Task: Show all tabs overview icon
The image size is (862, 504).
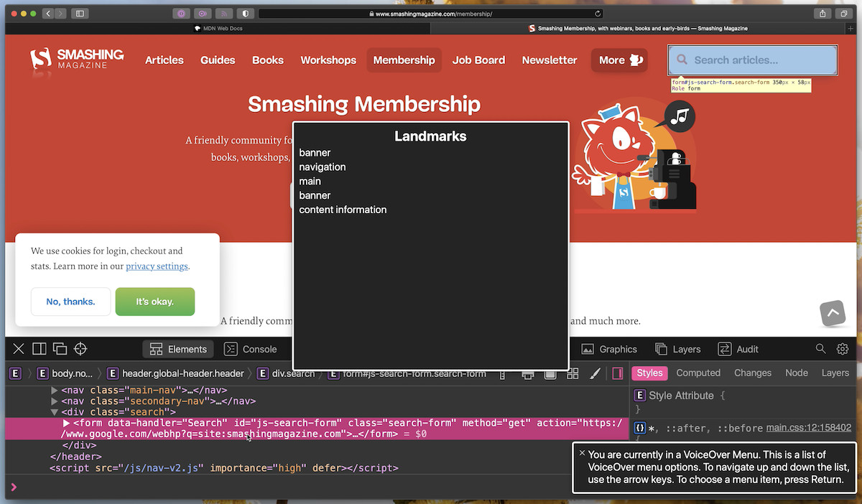Action: pos(844,14)
